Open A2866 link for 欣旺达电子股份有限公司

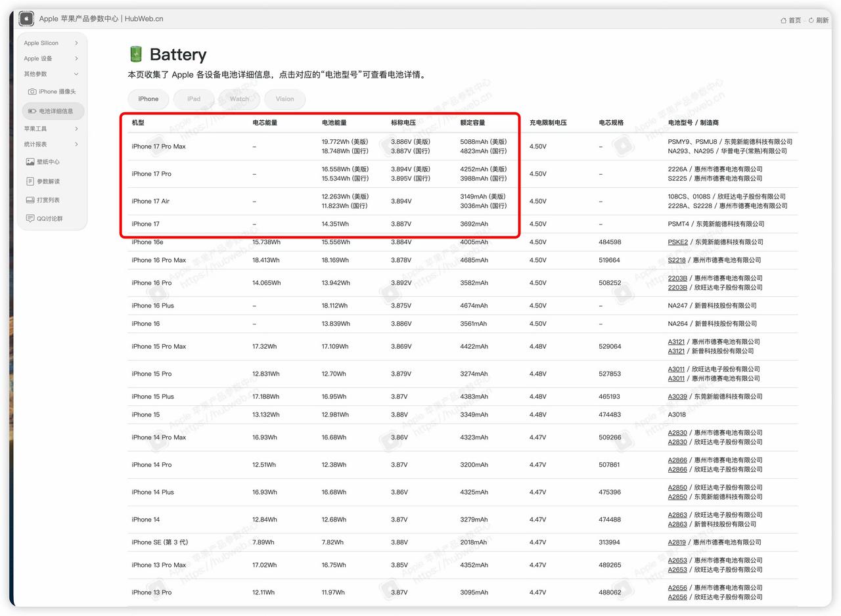click(x=677, y=470)
